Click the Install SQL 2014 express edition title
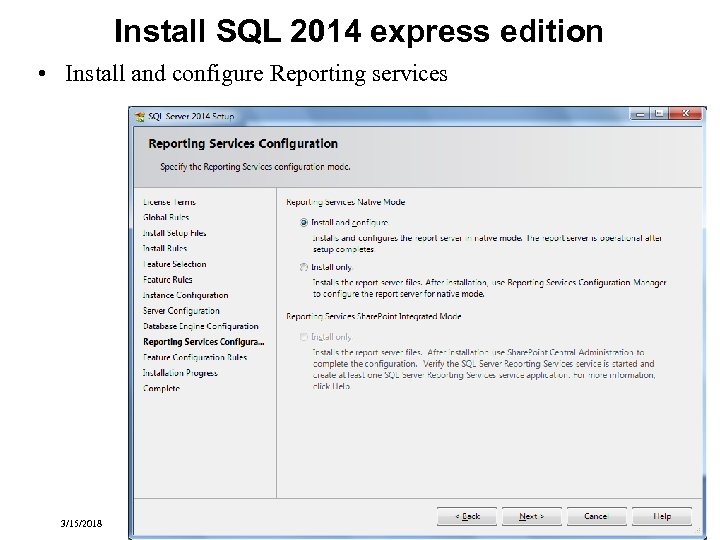Viewport: 720px width, 540px height. click(x=359, y=31)
